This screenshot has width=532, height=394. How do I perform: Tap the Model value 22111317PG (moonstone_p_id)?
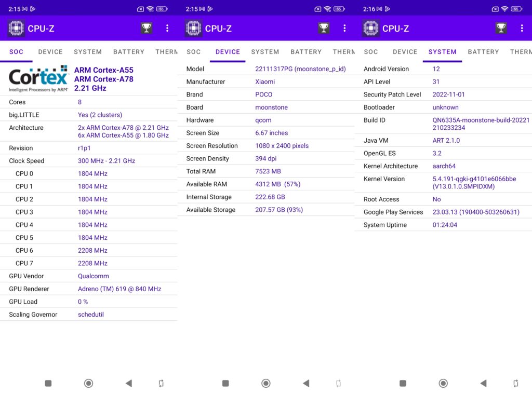(x=301, y=69)
